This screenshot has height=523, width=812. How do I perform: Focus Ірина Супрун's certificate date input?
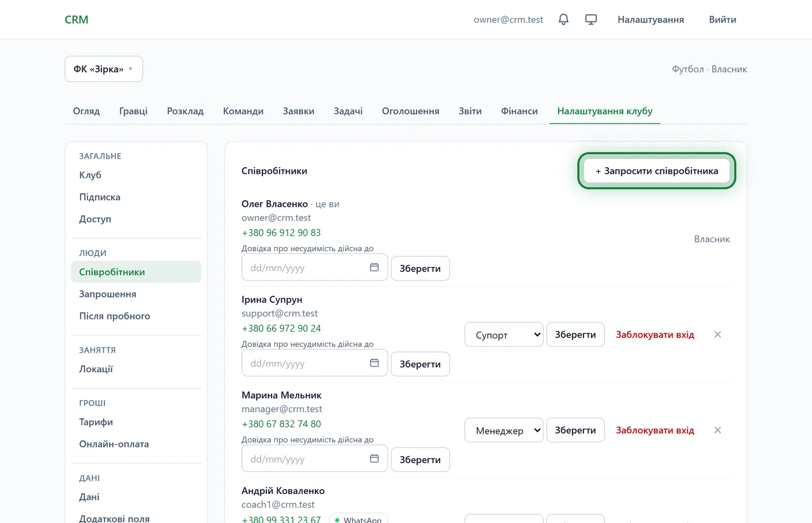[x=314, y=364]
